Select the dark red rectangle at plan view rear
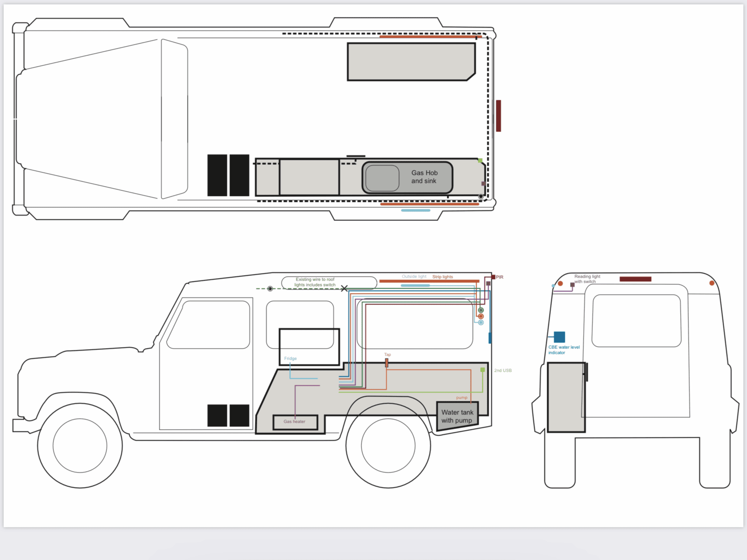This screenshot has width=747, height=560. pyautogui.click(x=499, y=116)
